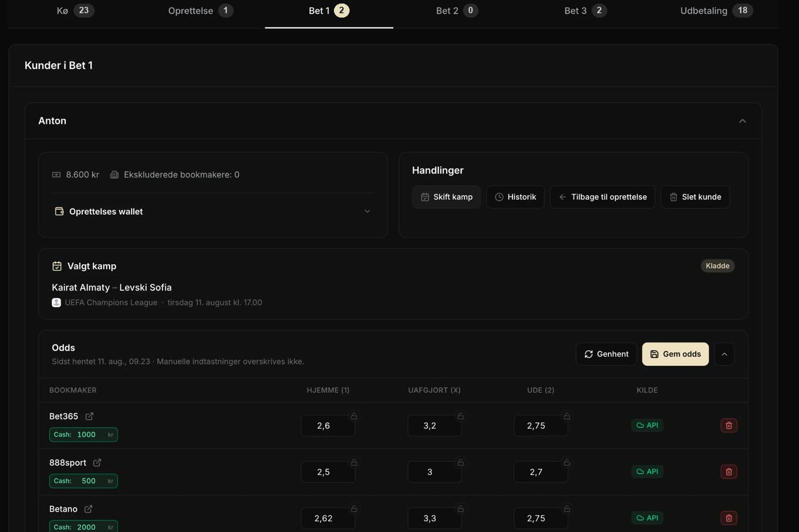799x532 pixels.
Task: Toggle lock on 888sport away odds
Action: point(567,462)
